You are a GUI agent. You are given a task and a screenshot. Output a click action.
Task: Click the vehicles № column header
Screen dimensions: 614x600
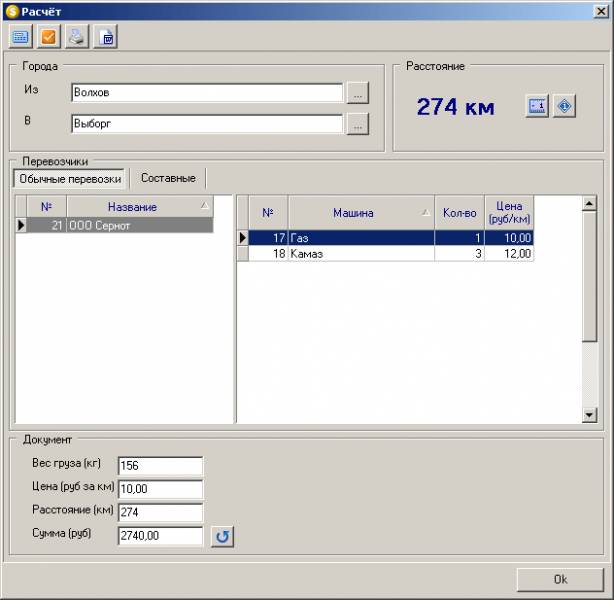click(x=268, y=213)
